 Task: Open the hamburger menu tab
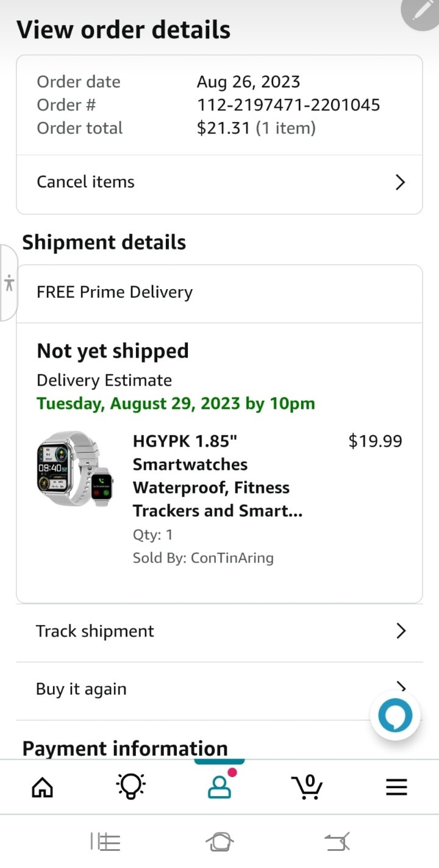pos(396,787)
